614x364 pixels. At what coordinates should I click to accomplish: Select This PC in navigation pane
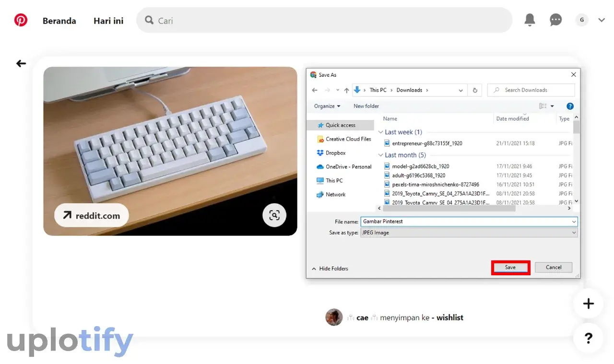pos(330,181)
